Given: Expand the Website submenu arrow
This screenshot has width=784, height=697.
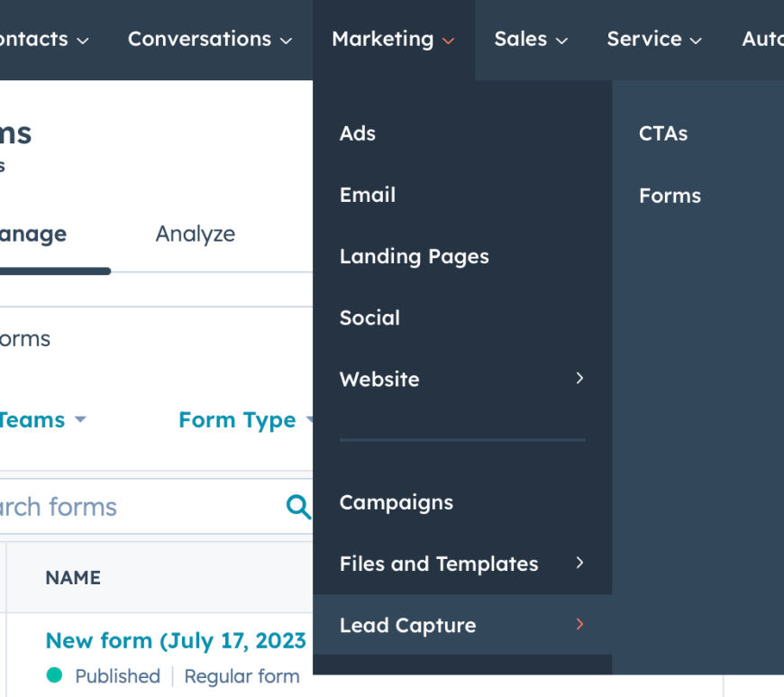Looking at the screenshot, I should pyautogui.click(x=579, y=379).
